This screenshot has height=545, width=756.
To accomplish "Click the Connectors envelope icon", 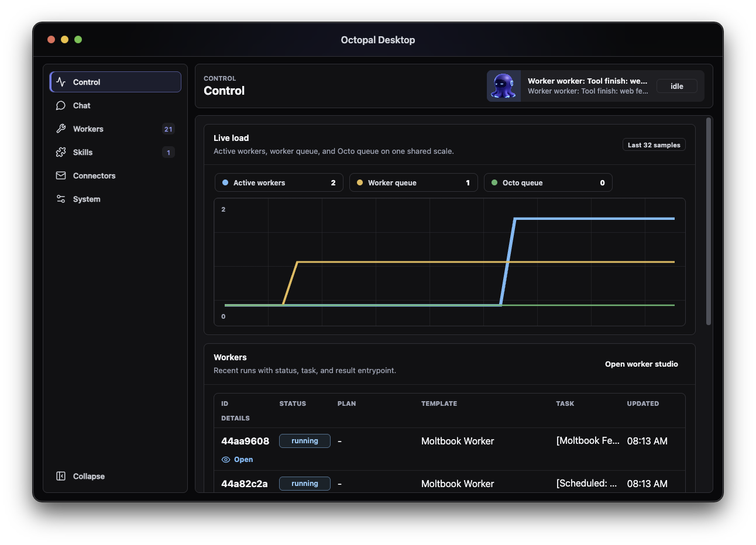I will tap(61, 175).
